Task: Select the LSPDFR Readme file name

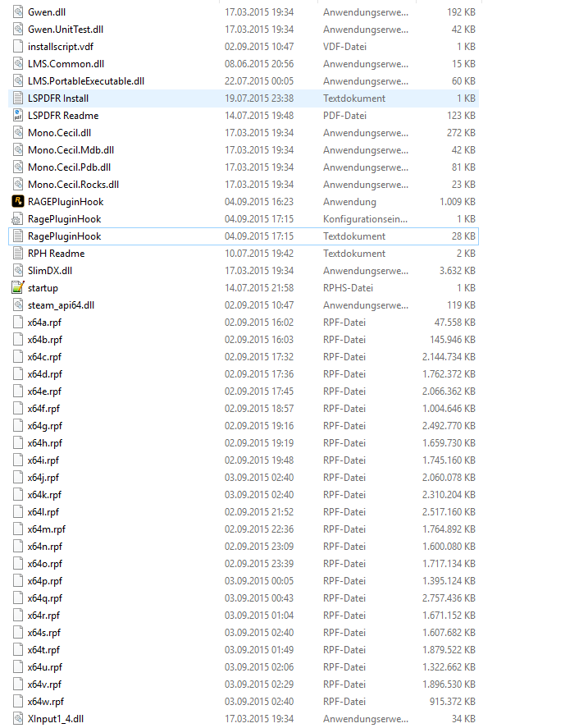Action: point(63,115)
